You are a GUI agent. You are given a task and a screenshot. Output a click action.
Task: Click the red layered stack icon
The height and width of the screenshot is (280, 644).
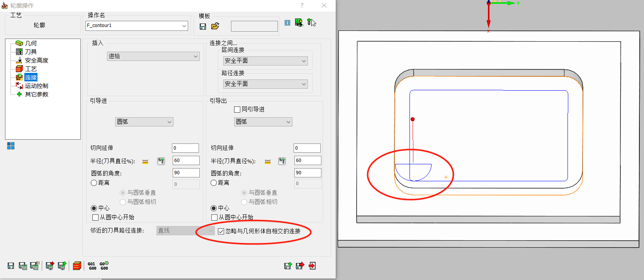pos(77,266)
